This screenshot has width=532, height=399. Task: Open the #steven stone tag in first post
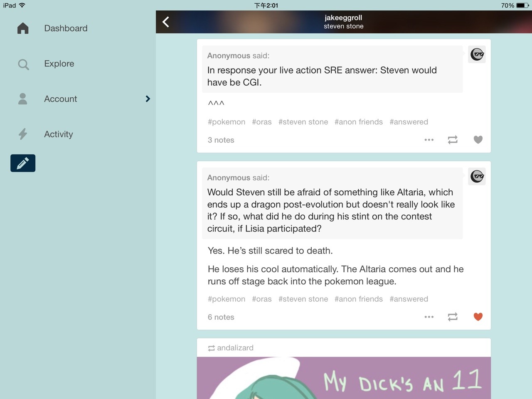[x=303, y=122]
